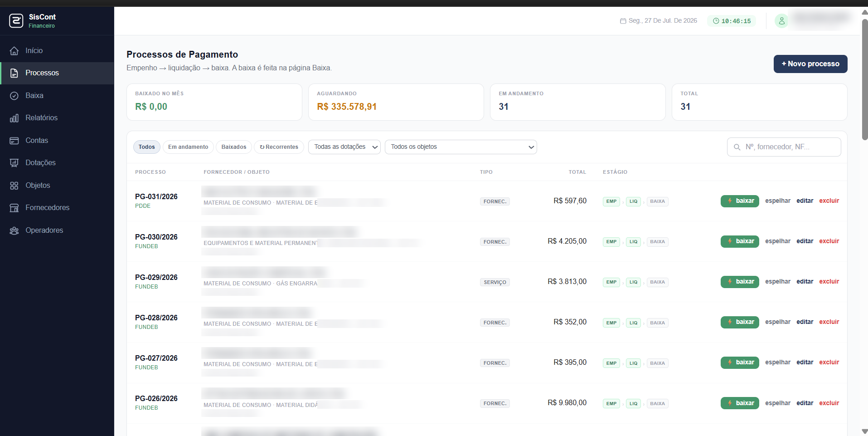This screenshot has height=436, width=868.
Task: Click the PG-031/2026 process number
Action: point(156,197)
